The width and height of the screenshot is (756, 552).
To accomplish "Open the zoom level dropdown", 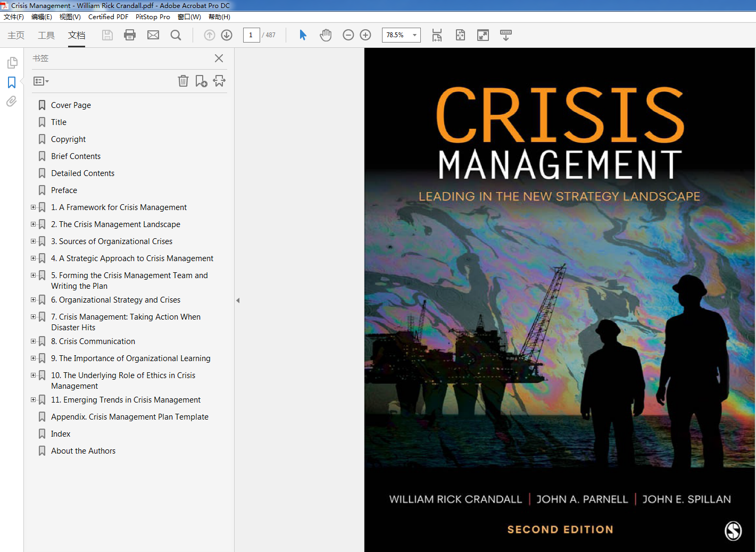I will click(414, 35).
